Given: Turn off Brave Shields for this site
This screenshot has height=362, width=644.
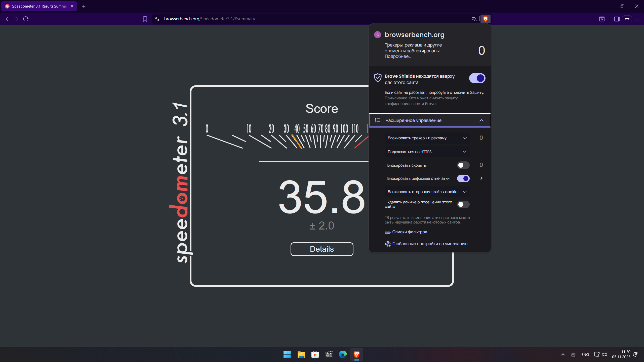Looking at the screenshot, I should [477, 78].
